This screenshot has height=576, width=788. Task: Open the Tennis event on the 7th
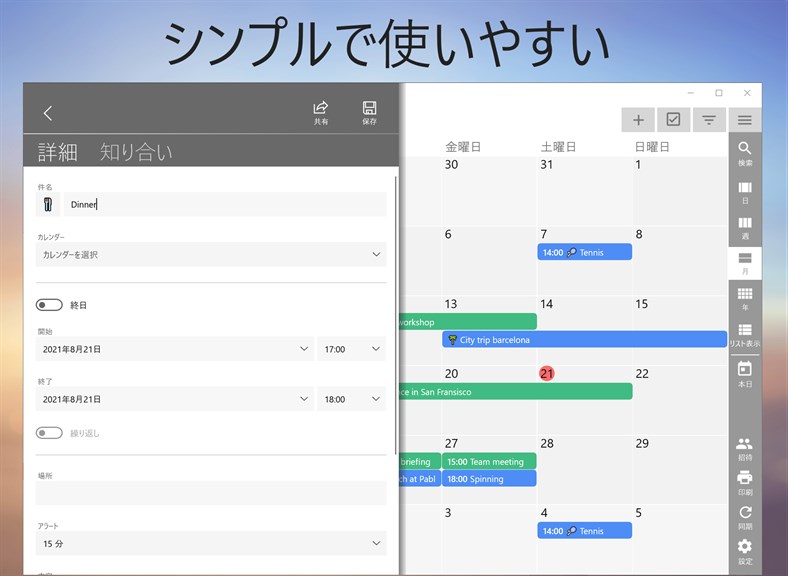coord(584,252)
